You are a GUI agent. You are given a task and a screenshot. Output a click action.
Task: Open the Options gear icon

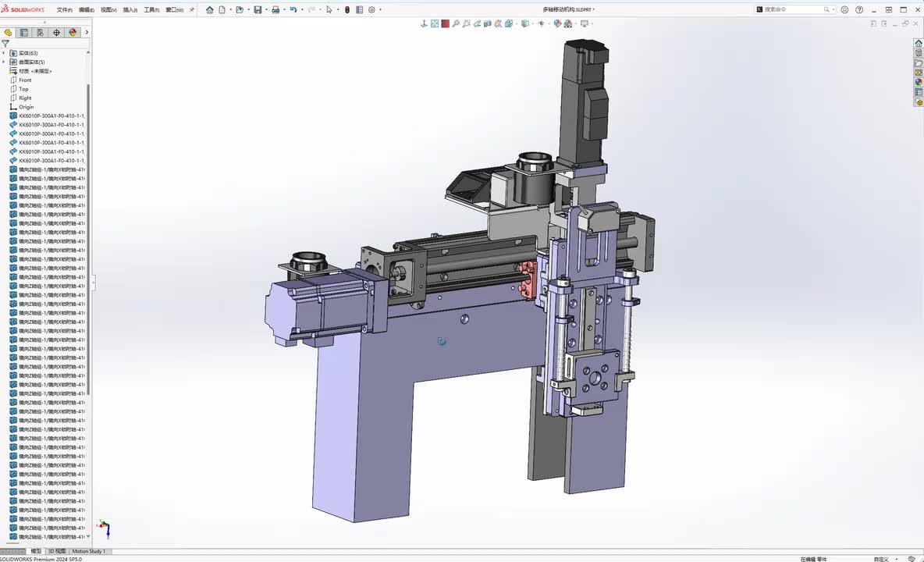pyautogui.click(x=371, y=9)
